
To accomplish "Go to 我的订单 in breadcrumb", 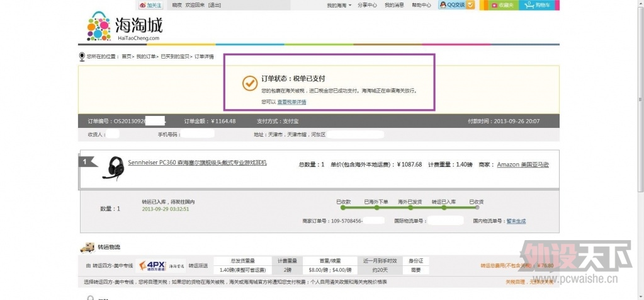I will click(147, 57).
